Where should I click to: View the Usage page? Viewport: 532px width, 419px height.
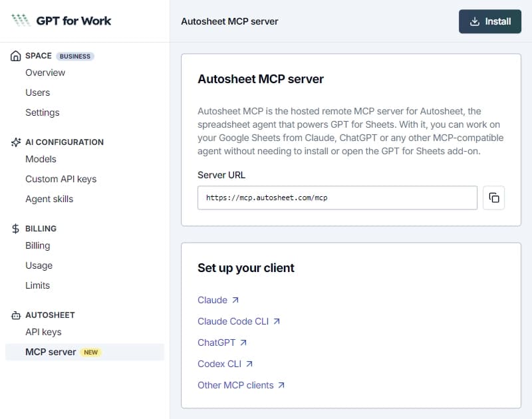click(39, 265)
